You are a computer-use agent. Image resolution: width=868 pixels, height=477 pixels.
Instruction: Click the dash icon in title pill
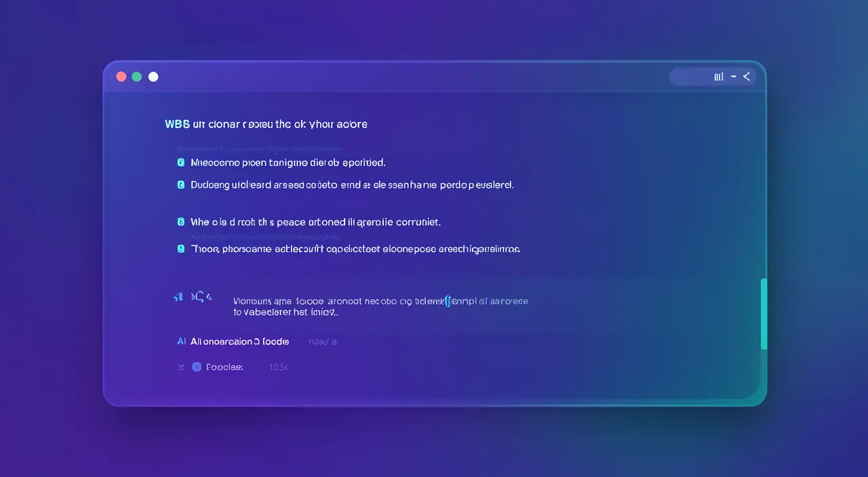733,77
